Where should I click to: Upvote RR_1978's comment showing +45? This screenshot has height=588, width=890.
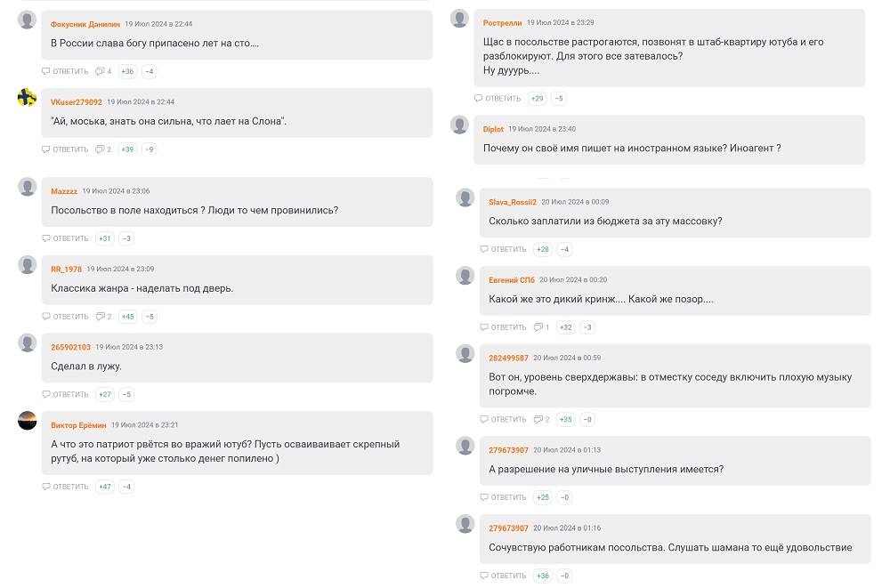coord(128,317)
